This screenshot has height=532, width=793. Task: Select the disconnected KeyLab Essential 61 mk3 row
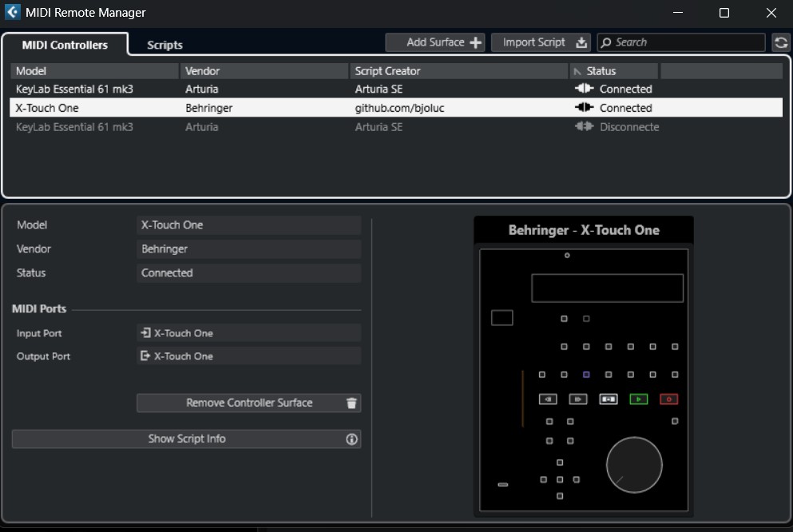[396, 127]
